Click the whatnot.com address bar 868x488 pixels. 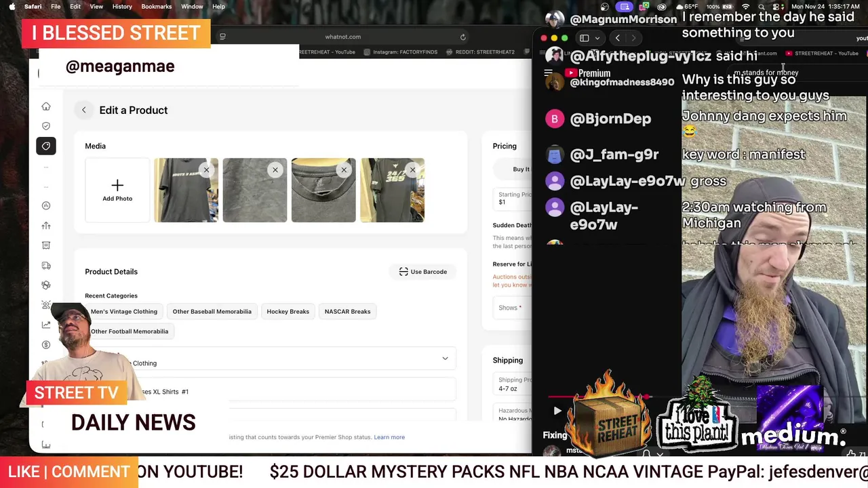(343, 37)
